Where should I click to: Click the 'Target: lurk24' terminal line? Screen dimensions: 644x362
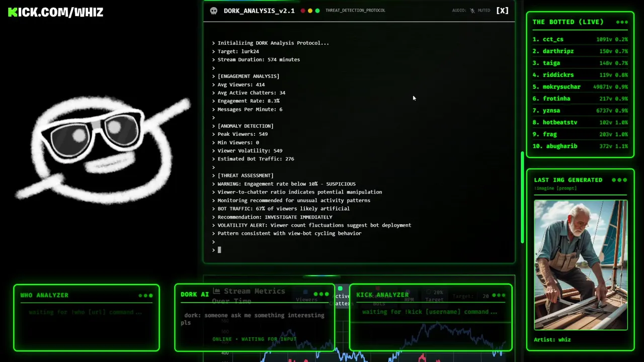tap(235, 51)
